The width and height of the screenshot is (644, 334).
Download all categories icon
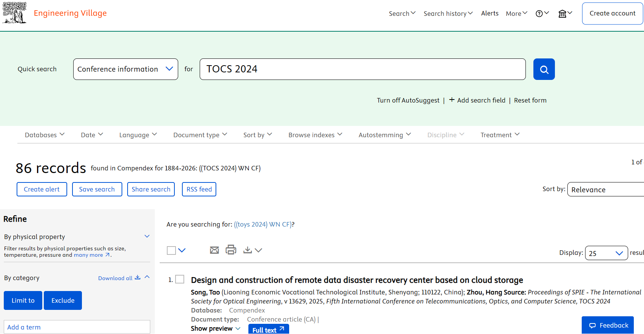[137, 277]
